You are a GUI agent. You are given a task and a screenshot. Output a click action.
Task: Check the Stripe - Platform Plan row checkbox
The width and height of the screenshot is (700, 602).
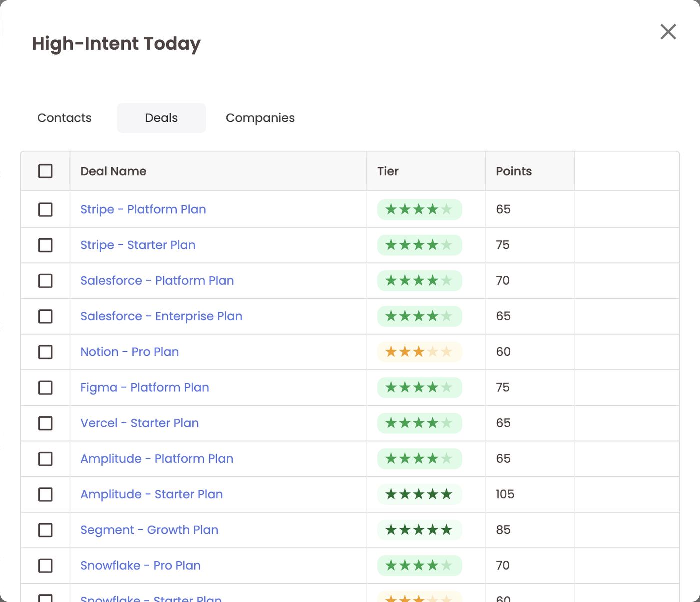tap(45, 209)
